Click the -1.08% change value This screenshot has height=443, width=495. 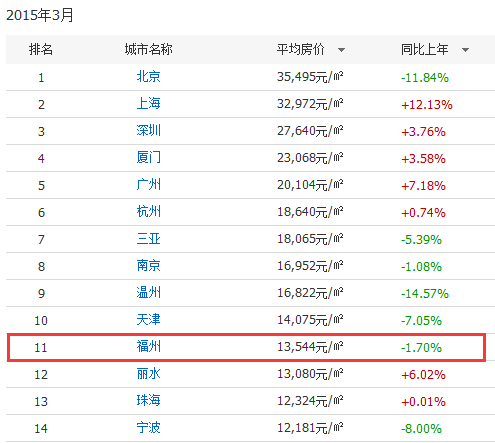pyautogui.click(x=421, y=267)
